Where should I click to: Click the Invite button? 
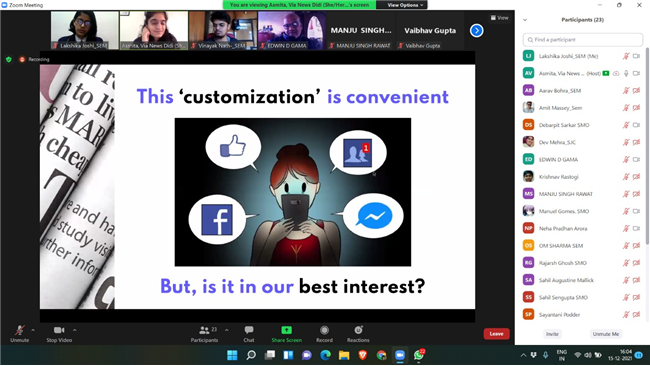[552, 334]
